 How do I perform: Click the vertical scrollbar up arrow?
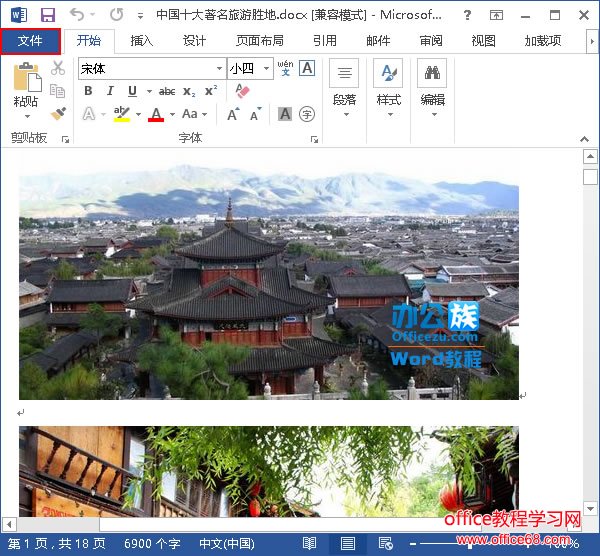[590, 156]
